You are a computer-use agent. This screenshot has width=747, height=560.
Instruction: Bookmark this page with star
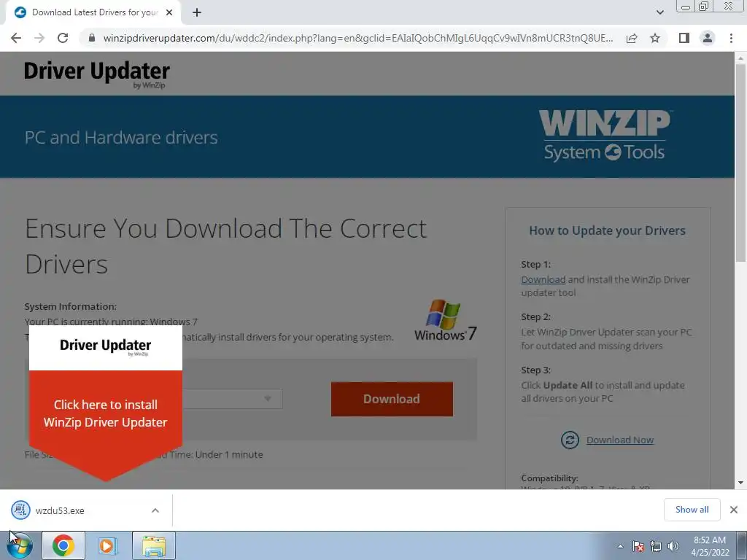click(x=656, y=38)
